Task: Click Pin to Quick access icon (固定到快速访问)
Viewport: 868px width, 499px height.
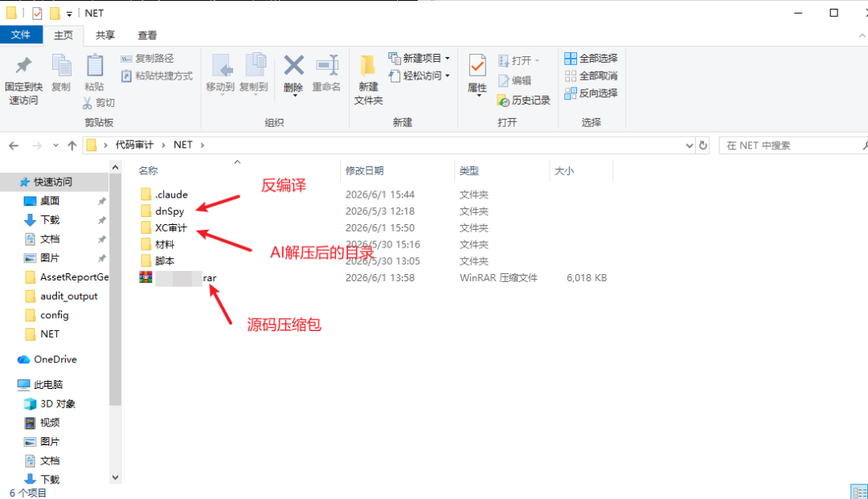Action: [x=23, y=67]
